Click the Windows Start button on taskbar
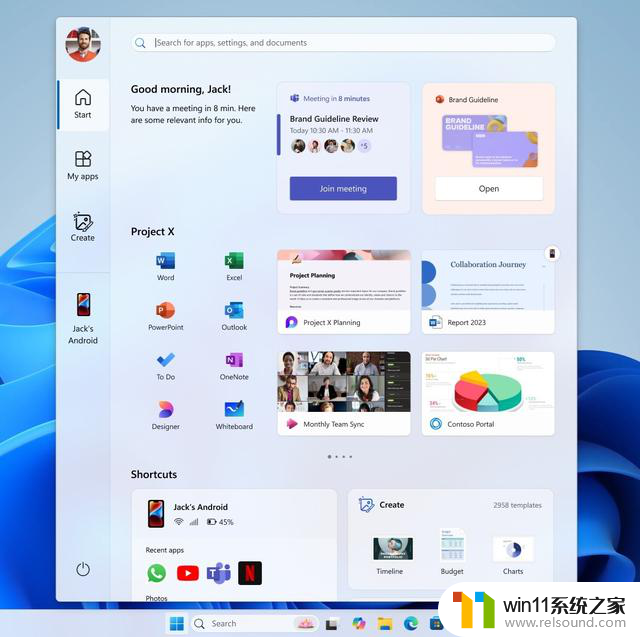Viewport: 640px width, 637px height. (177, 623)
